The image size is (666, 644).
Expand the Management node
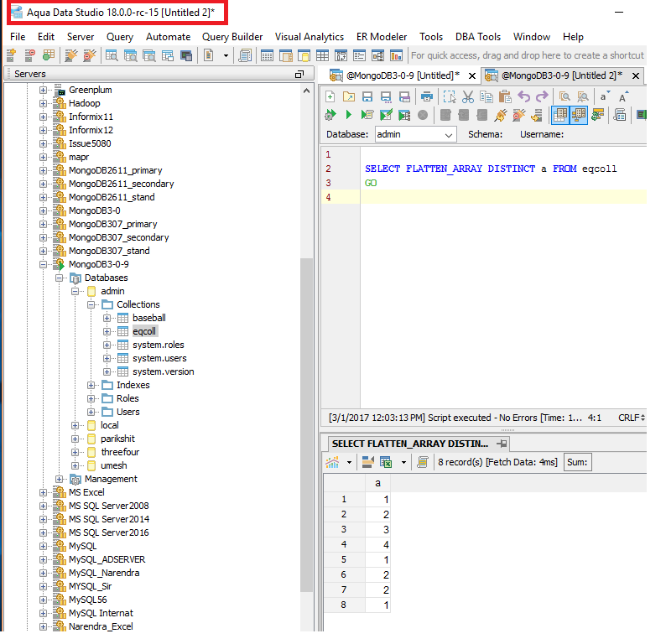click(x=59, y=479)
